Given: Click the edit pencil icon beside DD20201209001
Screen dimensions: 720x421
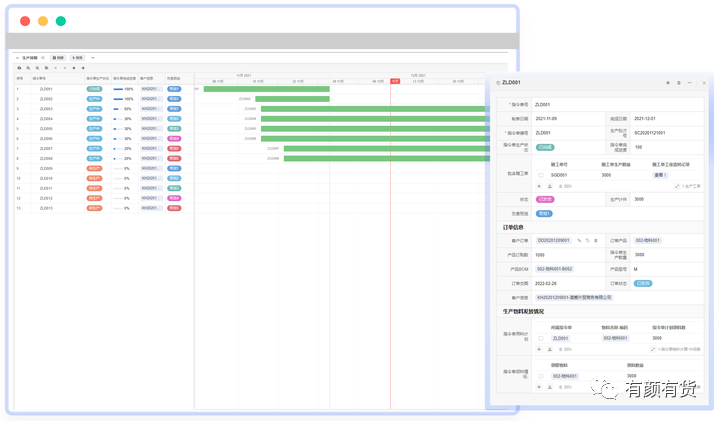Looking at the screenshot, I should click(579, 241).
